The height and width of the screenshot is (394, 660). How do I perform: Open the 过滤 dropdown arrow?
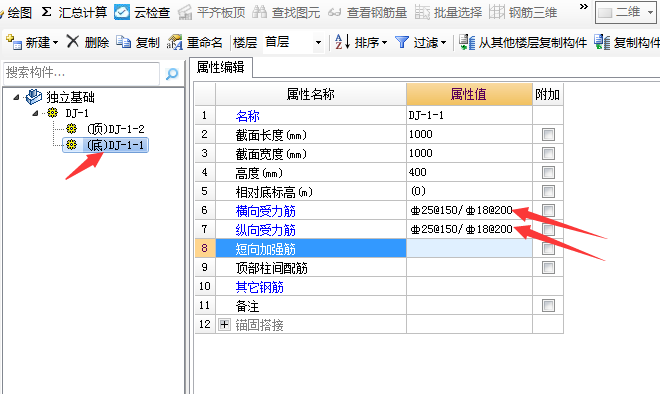click(443, 43)
